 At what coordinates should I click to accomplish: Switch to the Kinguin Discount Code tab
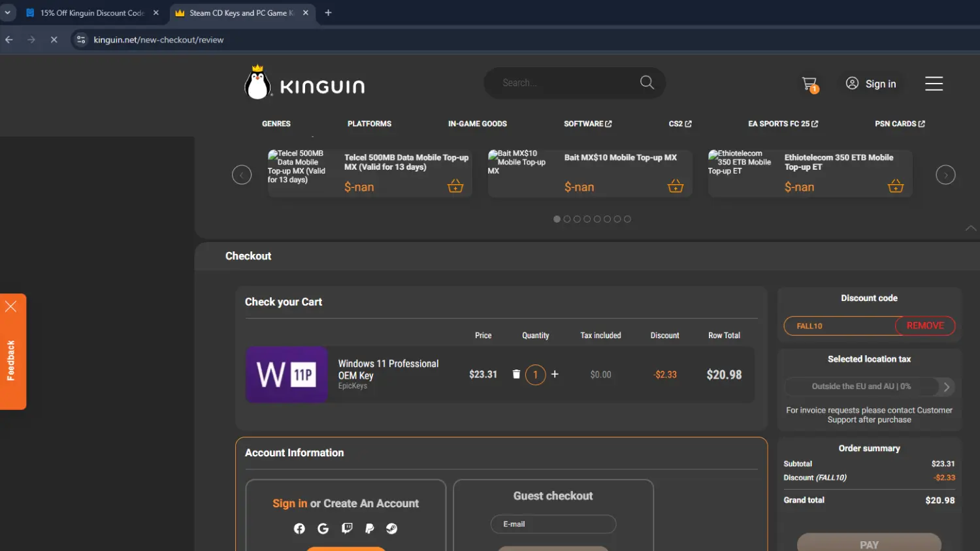pyautogui.click(x=91, y=13)
